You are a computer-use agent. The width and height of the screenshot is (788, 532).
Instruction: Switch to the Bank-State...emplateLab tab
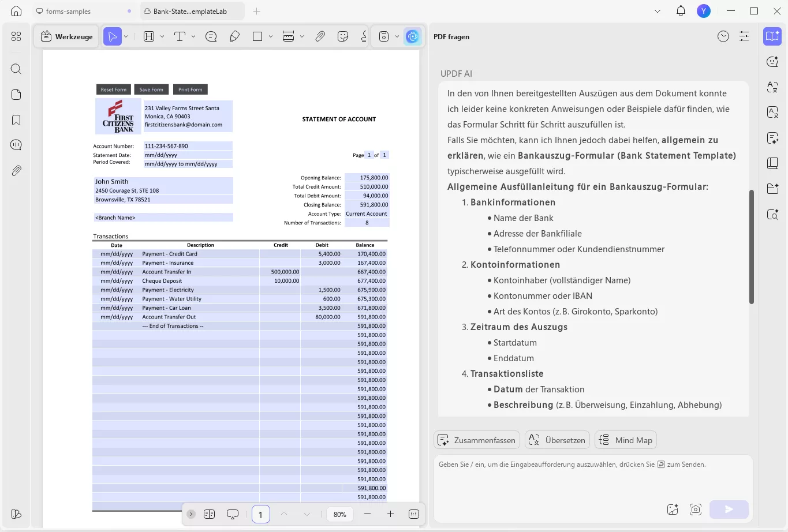pyautogui.click(x=192, y=11)
